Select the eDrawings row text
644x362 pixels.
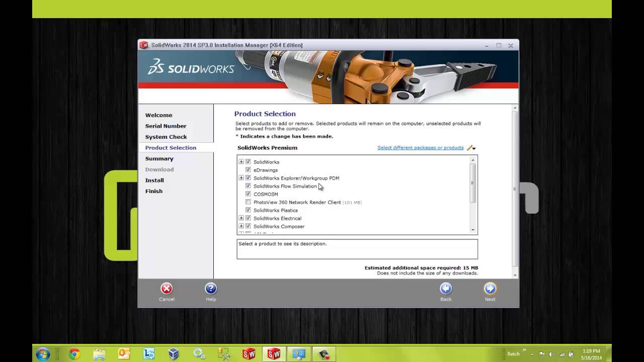266,170
